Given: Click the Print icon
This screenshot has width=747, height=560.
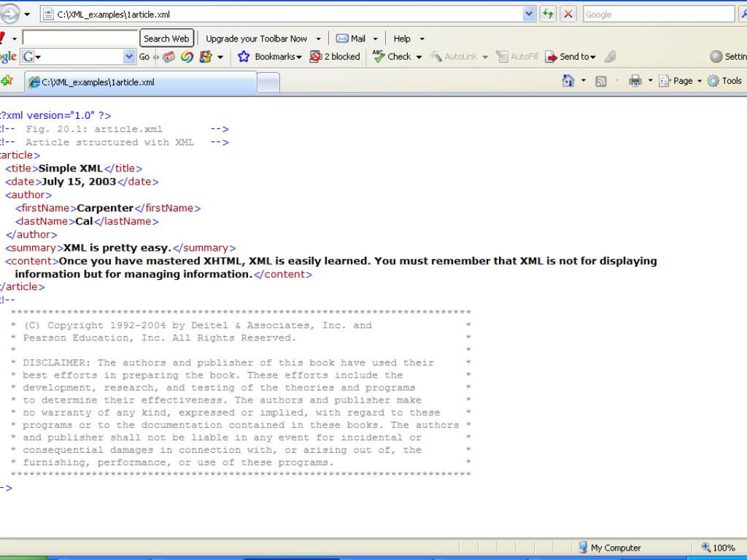Looking at the screenshot, I should (x=635, y=81).
